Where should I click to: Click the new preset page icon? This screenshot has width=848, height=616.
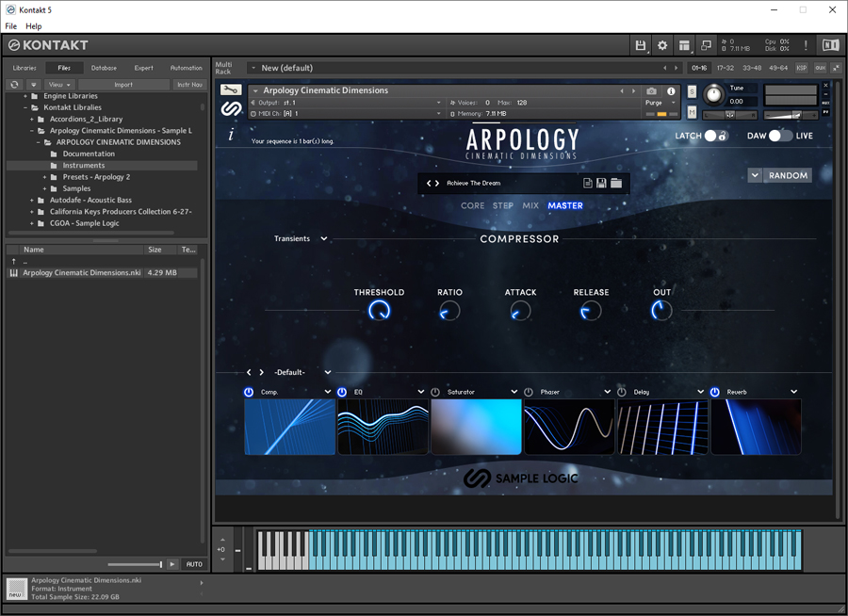[587, 183]
